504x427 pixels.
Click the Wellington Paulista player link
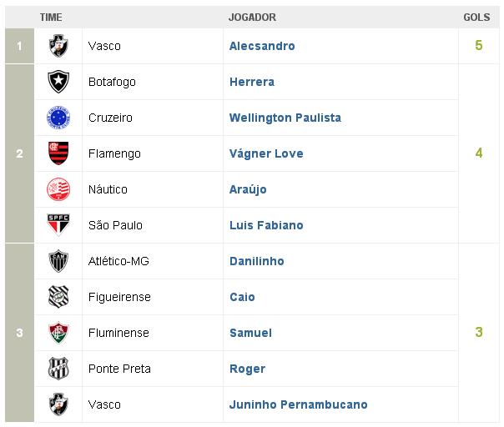285,118
